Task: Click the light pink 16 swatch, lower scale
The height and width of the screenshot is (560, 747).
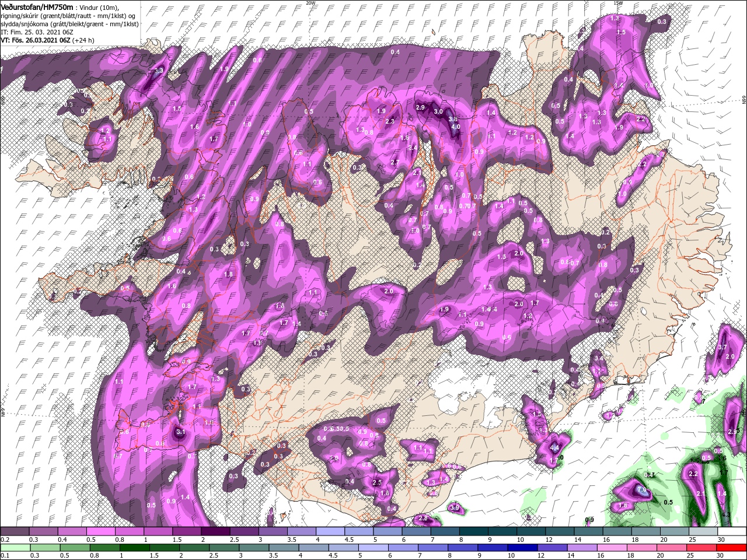Action: [613, 547]
